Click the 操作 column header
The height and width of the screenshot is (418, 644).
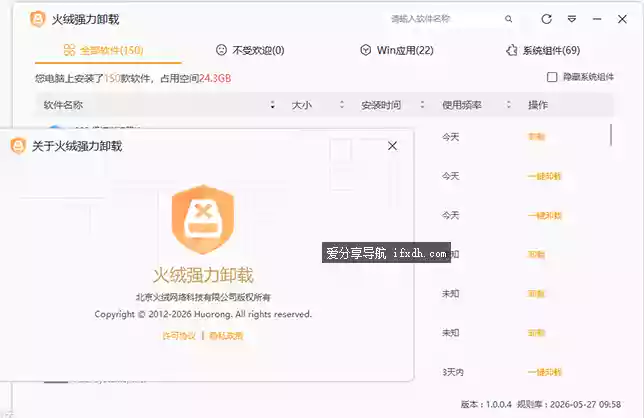coord(538,105)
